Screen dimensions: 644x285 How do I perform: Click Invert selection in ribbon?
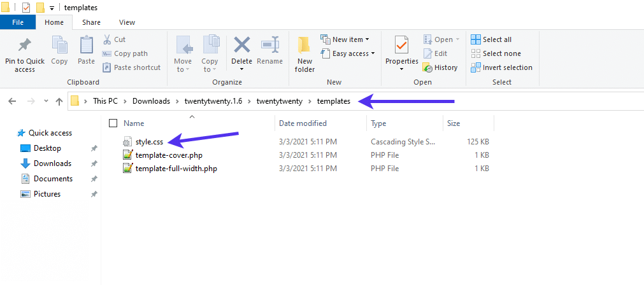(476, 67)
